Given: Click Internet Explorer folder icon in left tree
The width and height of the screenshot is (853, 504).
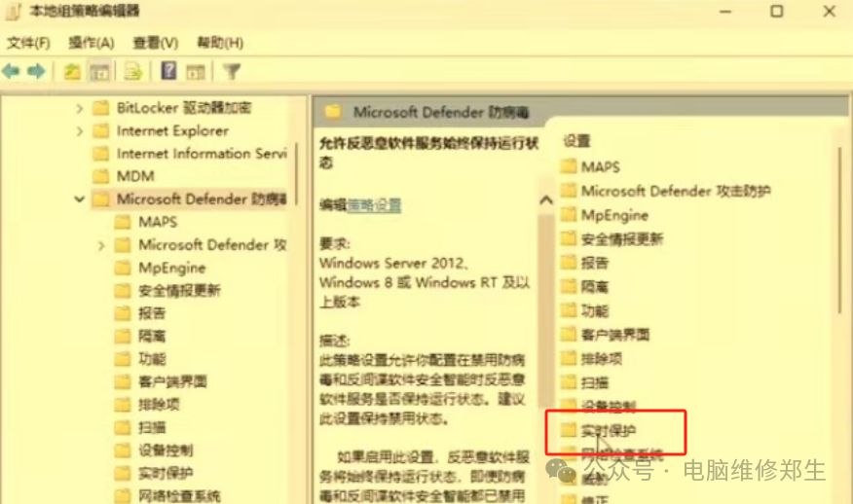Looking at the screenshot, I should pyautogui.click(x=100, y=131).
